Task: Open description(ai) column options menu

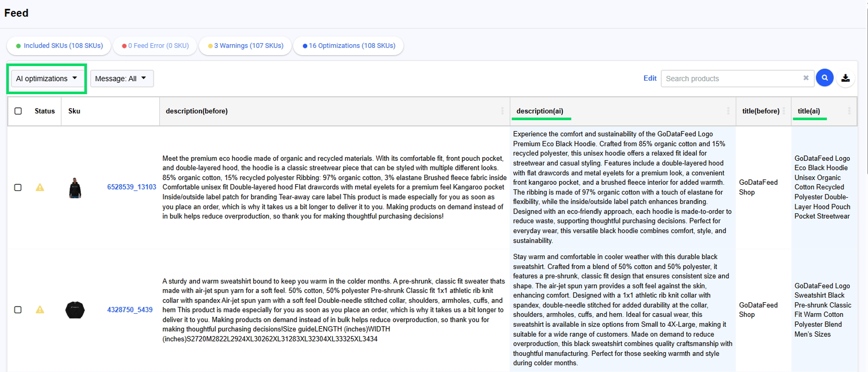Action: tap(728, 111)
